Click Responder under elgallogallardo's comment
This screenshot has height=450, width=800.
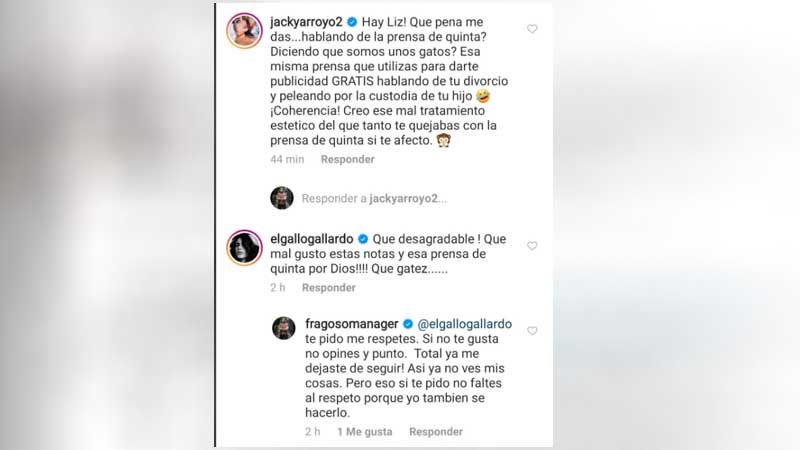pos(329,288)
